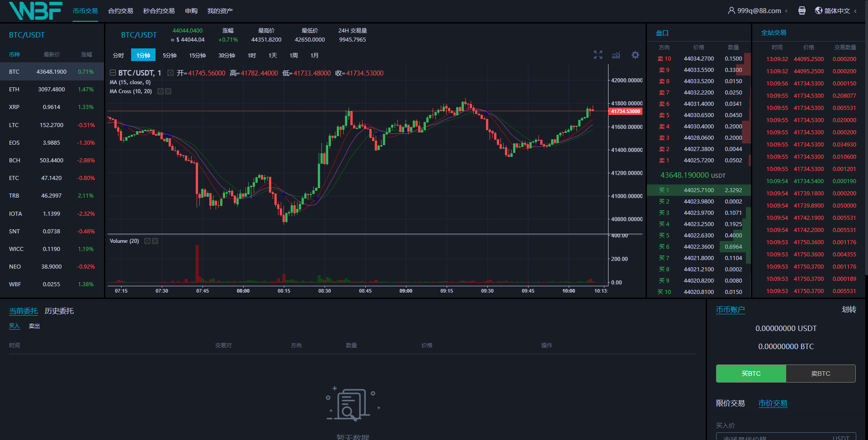868x440 pixels.
Task: Remove the Volume indicator
Action: [155, 241]
